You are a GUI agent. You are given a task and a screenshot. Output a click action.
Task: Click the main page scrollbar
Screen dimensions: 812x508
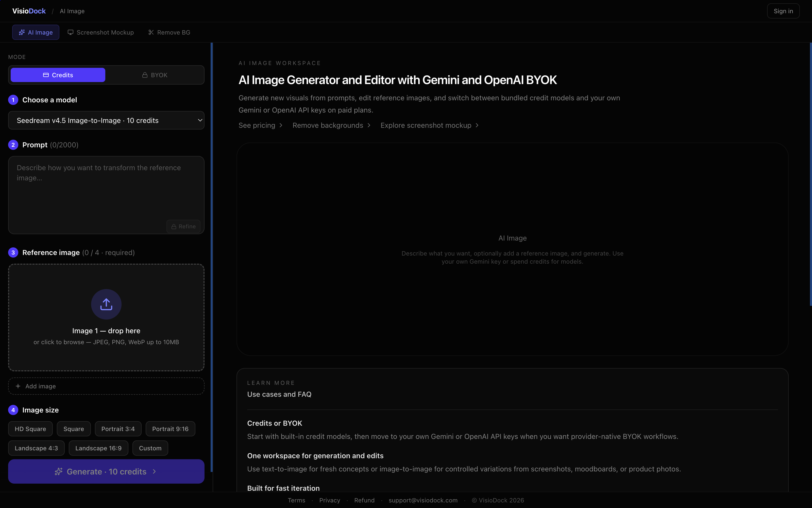pos(811,174)
